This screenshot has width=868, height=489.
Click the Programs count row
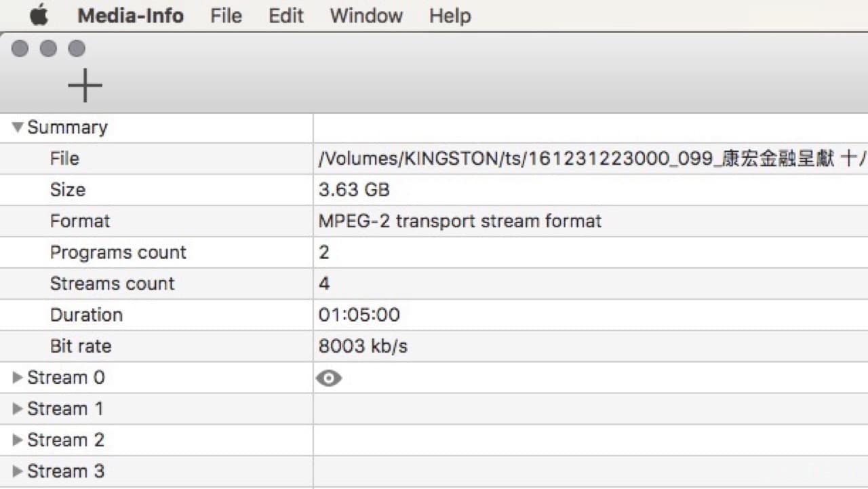(x=118, y=252)
